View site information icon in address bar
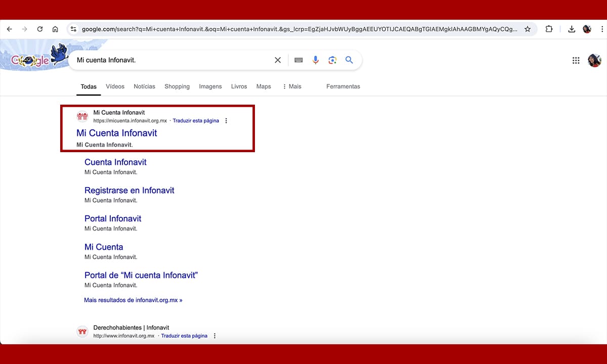This screenshot has height=364, width=607. (73, 29)
